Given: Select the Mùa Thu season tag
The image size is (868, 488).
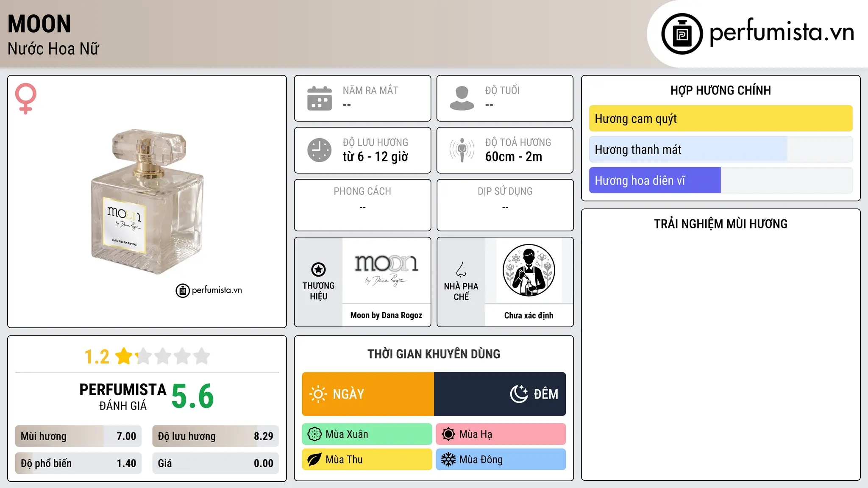Looking at the screenshot, I should [x=367, y=460].
